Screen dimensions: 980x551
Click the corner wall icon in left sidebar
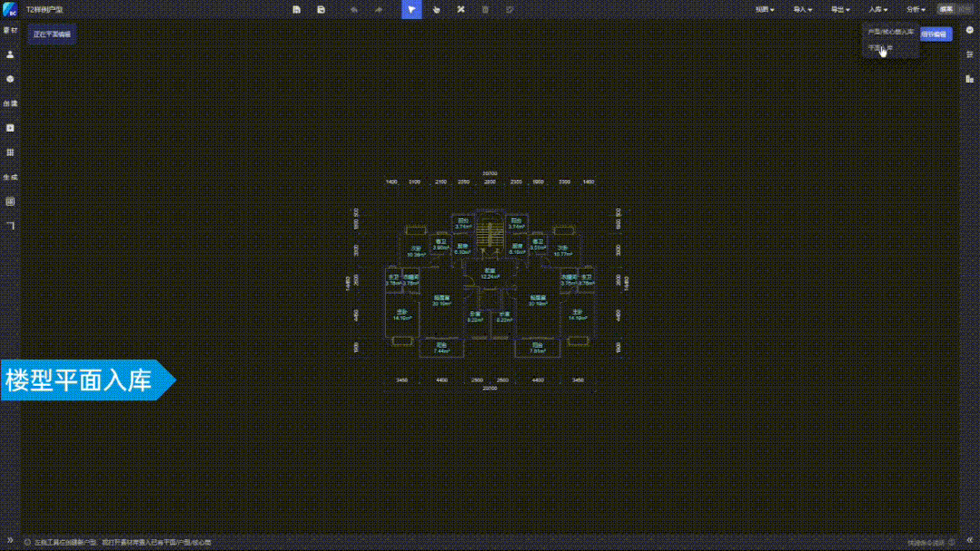click(10, 225)
